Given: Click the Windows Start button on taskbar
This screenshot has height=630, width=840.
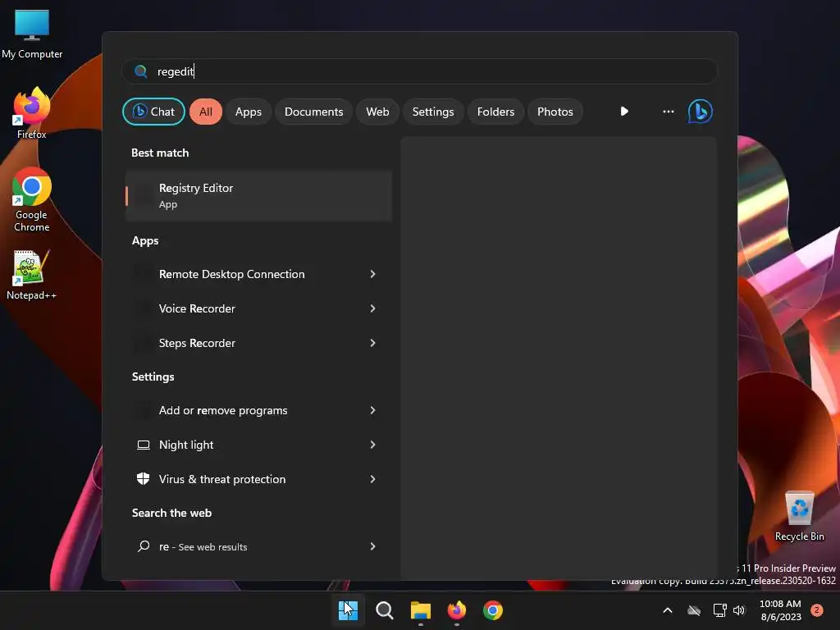Looking at the screenshot, I should pyautogui.click(x=348, y=610).
